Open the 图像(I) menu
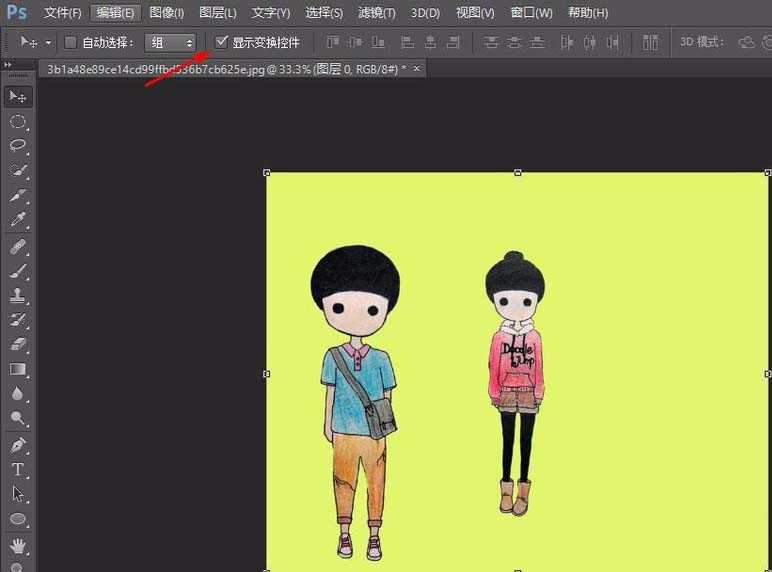This screenshot has width=772, height=572. (x=166, y=13)
